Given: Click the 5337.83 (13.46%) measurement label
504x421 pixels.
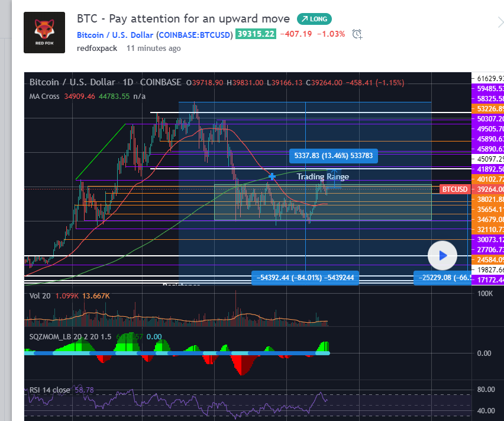Looking at the screenshot, I should 333,156.
